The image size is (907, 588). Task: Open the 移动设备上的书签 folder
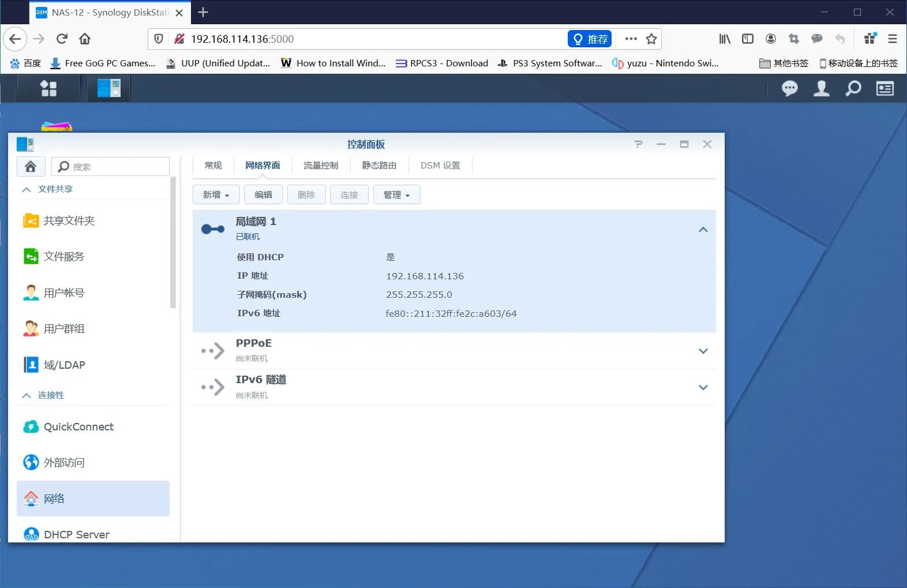pos(859,63)
